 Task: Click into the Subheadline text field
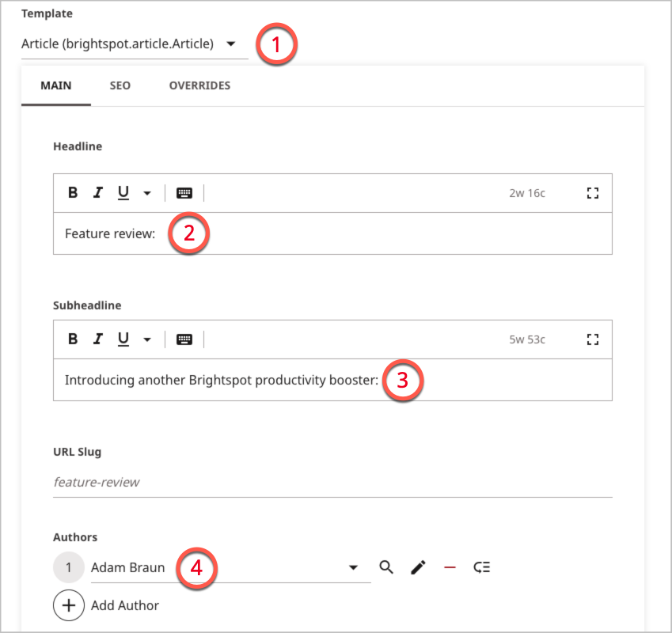pos(332,380)
